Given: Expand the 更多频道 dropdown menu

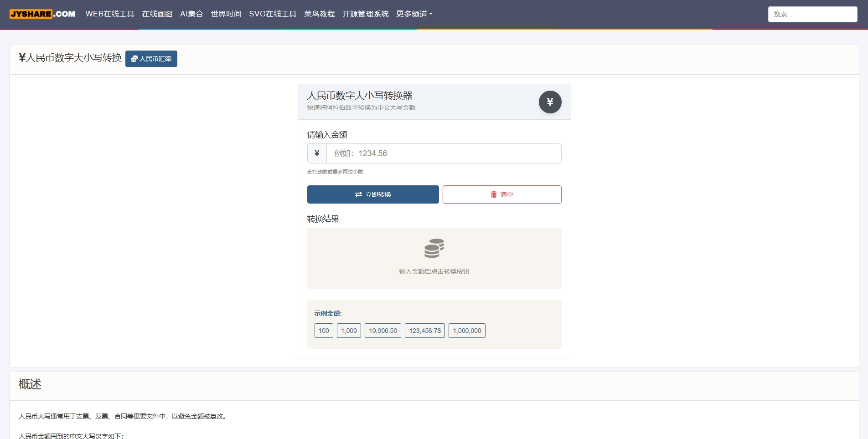Looking at the screenshot, I should [x=414, y=14].
